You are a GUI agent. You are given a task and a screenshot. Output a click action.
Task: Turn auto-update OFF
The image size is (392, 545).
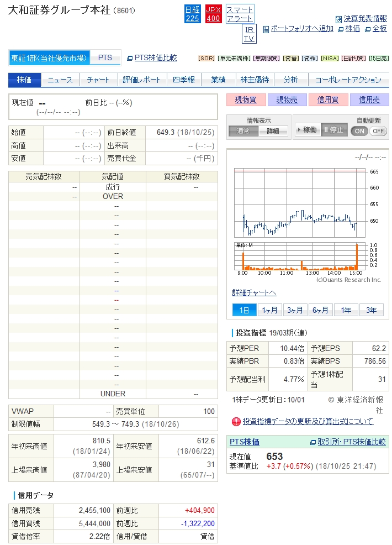pyautogui.click(x=378, y=131)
